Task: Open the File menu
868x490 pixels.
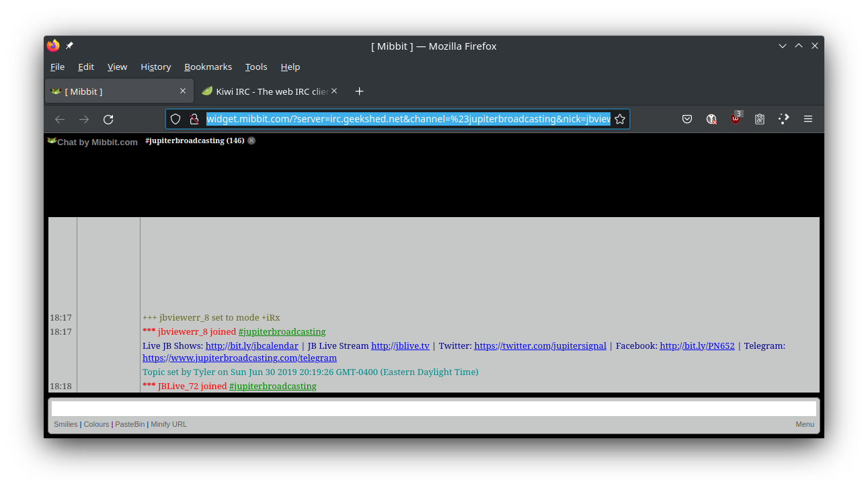Action: click(x=58, y=67)
